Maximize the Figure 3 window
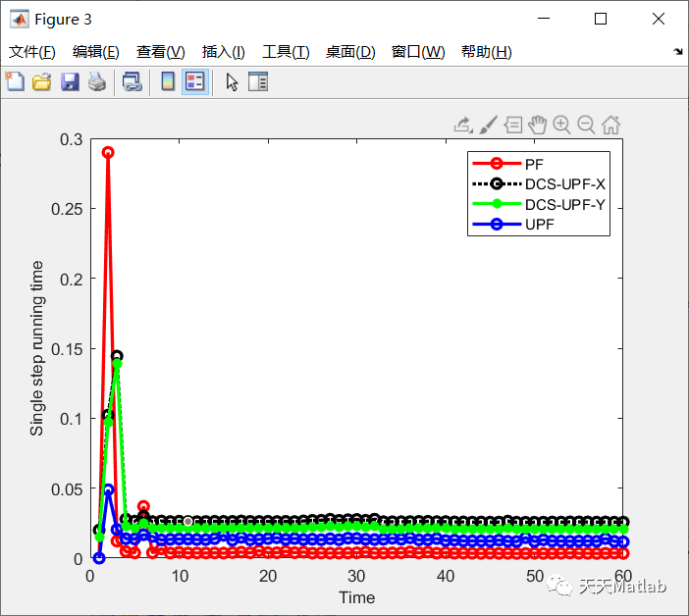Viewport: 689px width, 616px height. pos(601,19)
